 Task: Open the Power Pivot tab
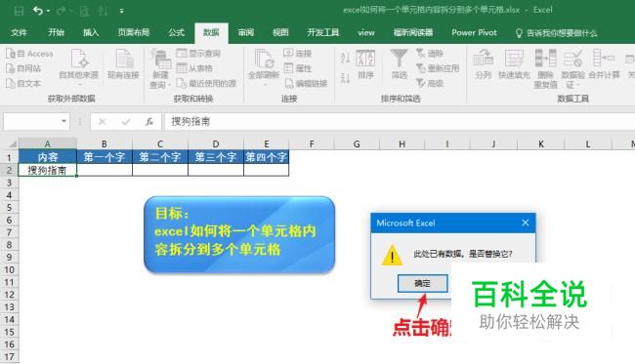click(474, 33)
